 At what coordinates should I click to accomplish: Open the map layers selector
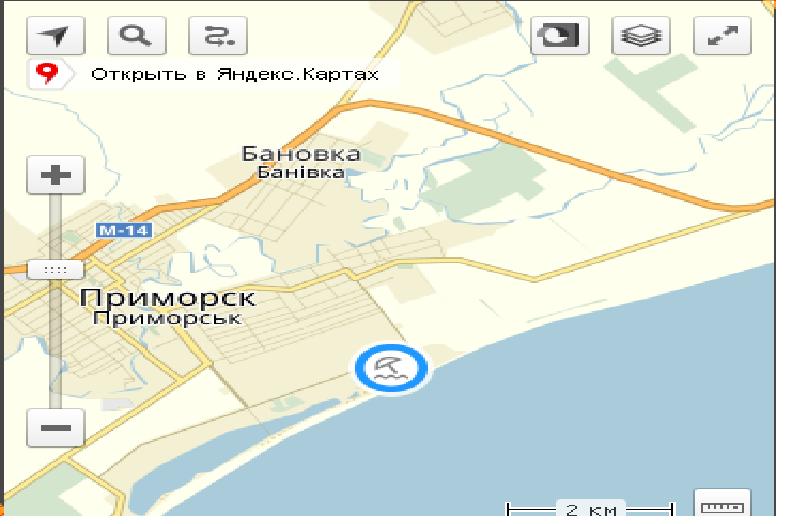tap(641, 35)
